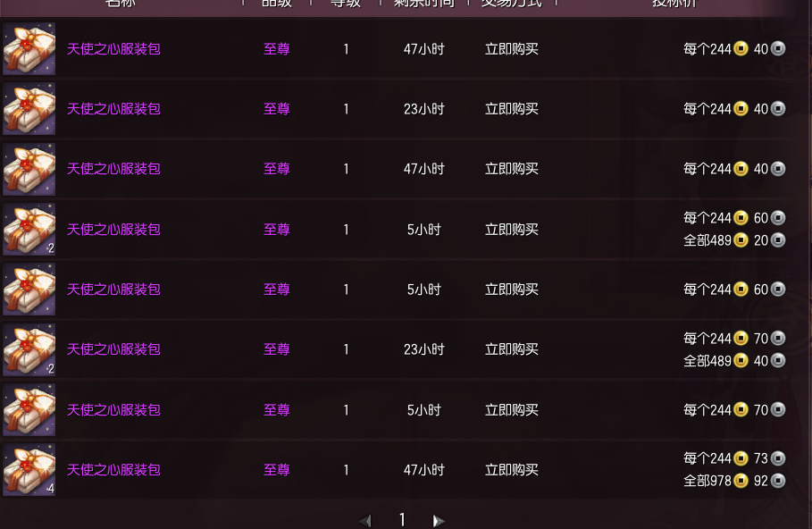Sort by the 剩余时间 column header
This screenshot has width=812, height=529.
423,4
